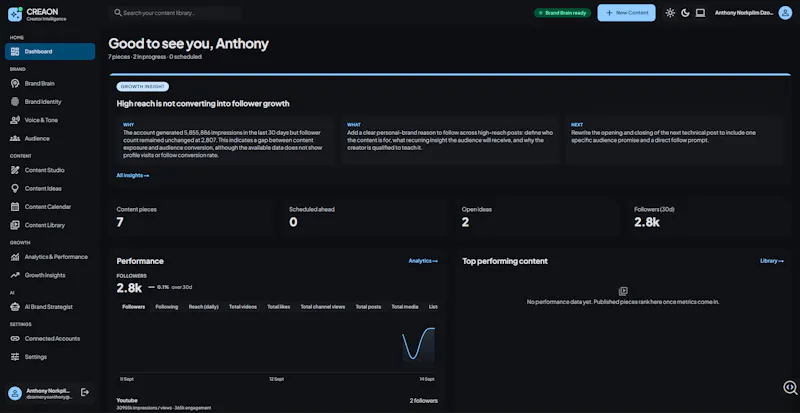Screen dimensions: 800x413
Task: Select system theme via the monitor icon
Action: tap(701, 13)
